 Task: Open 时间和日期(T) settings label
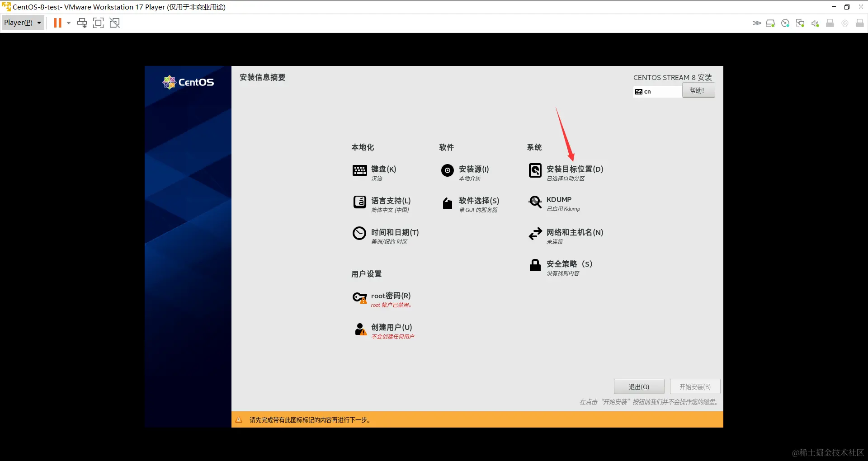[395, 232]
